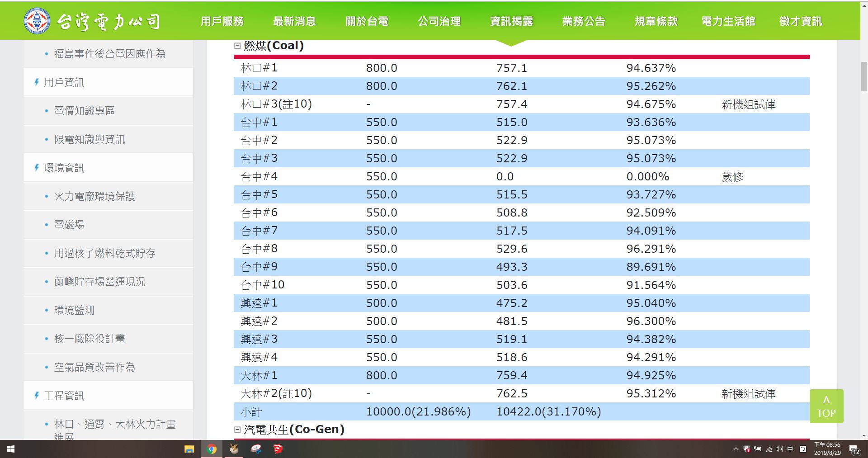Open the 公司治理 menu
Image resolution: width=868 pixels, height=458 pixels.
pyautogui.click(x=439, y=21)
